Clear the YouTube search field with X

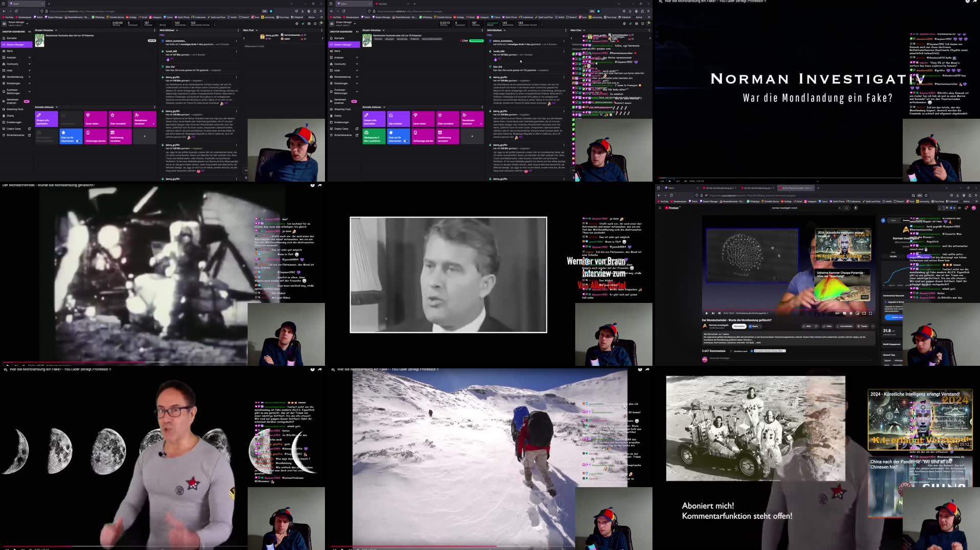[x=839, y=208]
